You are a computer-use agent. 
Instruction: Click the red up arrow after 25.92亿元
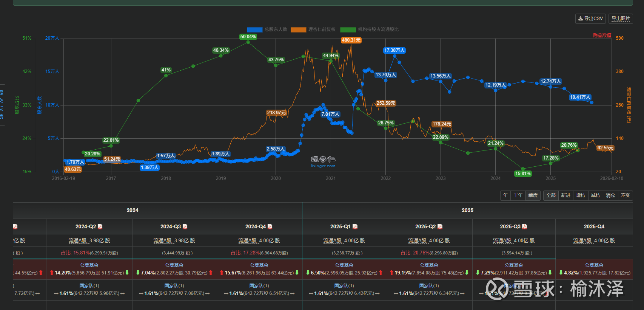tap(381, 273)
